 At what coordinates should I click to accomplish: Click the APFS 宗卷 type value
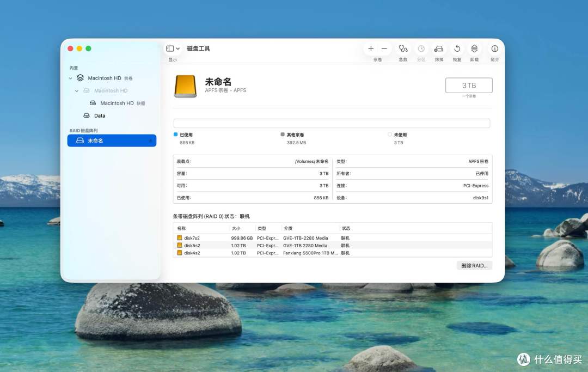(478, 162)
